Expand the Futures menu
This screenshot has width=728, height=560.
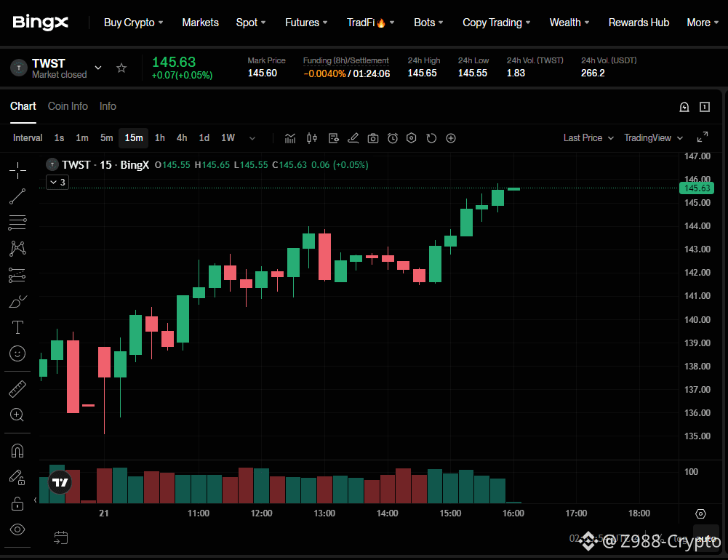[306, 23]
